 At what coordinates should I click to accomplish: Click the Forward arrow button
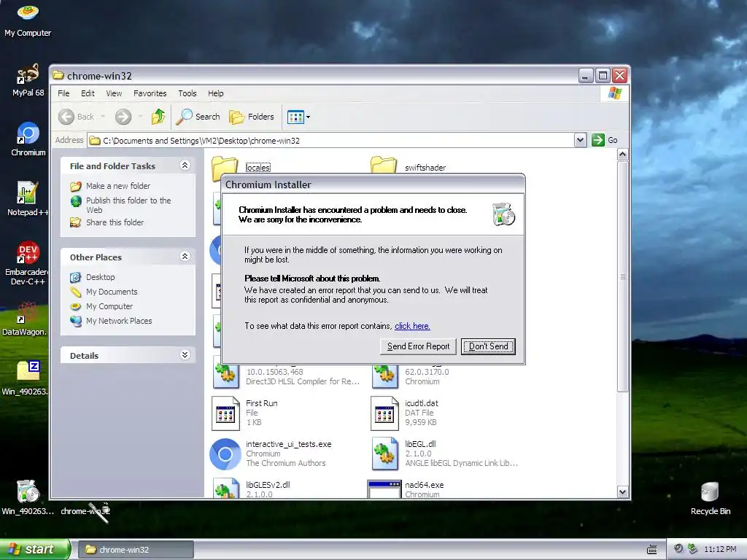[x=123, y=117]
